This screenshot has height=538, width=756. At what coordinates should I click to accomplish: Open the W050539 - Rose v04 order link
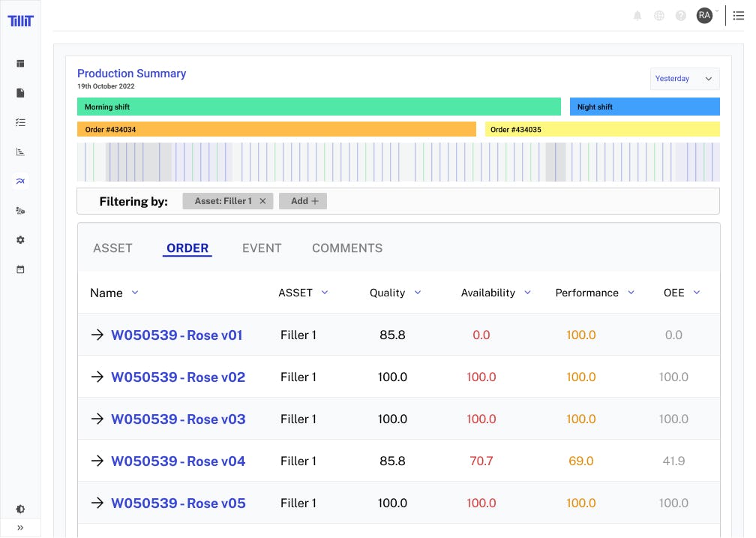click(x=178, y=461)
